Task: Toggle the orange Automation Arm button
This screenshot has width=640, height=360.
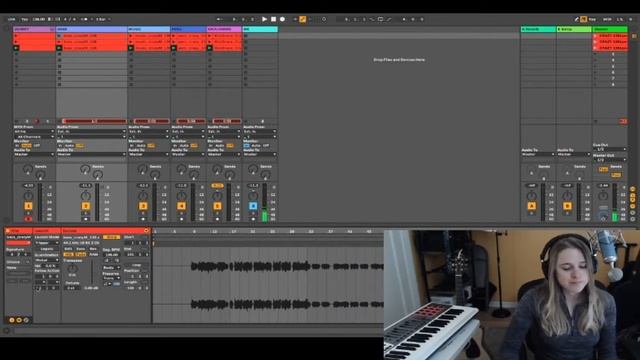Action: pyautogui.click(x=303, y=19)
